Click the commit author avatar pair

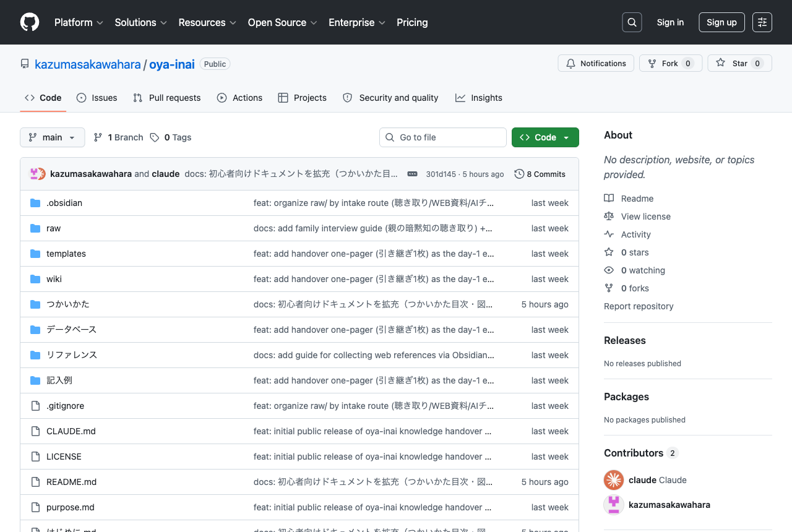tap(38, 174)
